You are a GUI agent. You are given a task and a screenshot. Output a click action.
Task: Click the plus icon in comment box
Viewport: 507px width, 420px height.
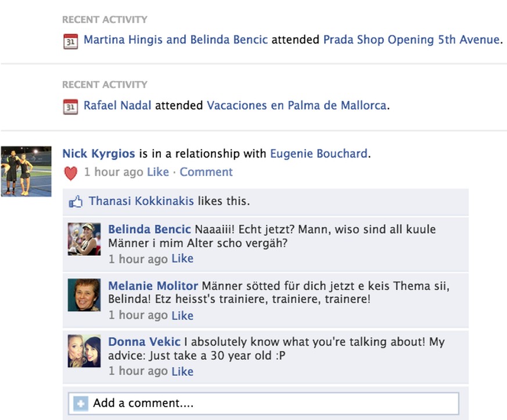click(81, 403)
